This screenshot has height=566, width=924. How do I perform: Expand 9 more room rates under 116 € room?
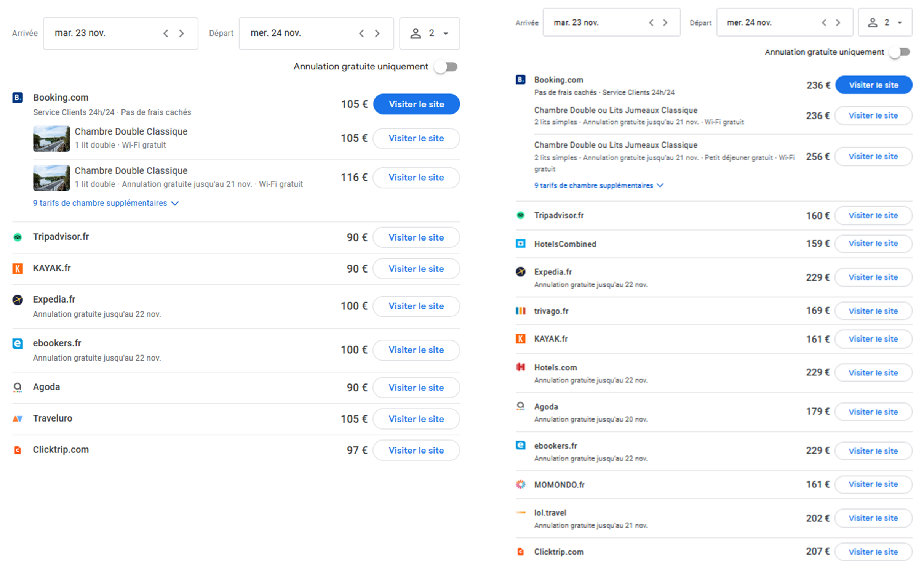point(106,204)
